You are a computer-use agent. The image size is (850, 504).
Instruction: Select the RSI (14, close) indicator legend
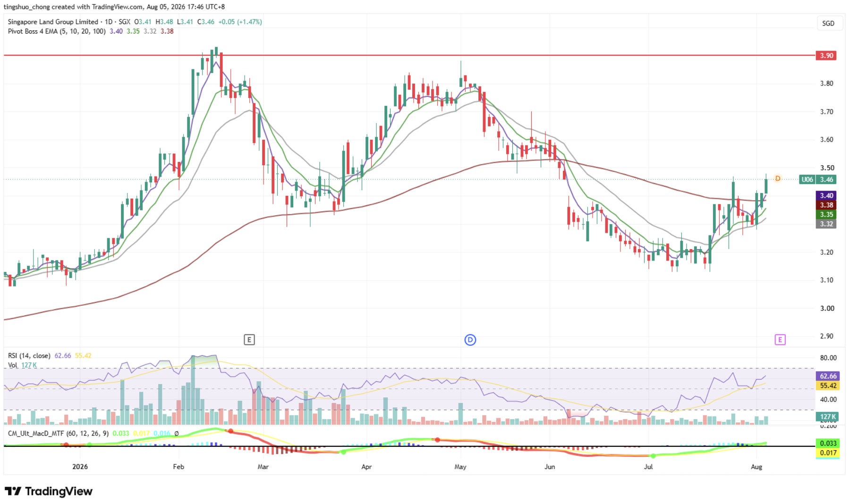pos(29,355)
